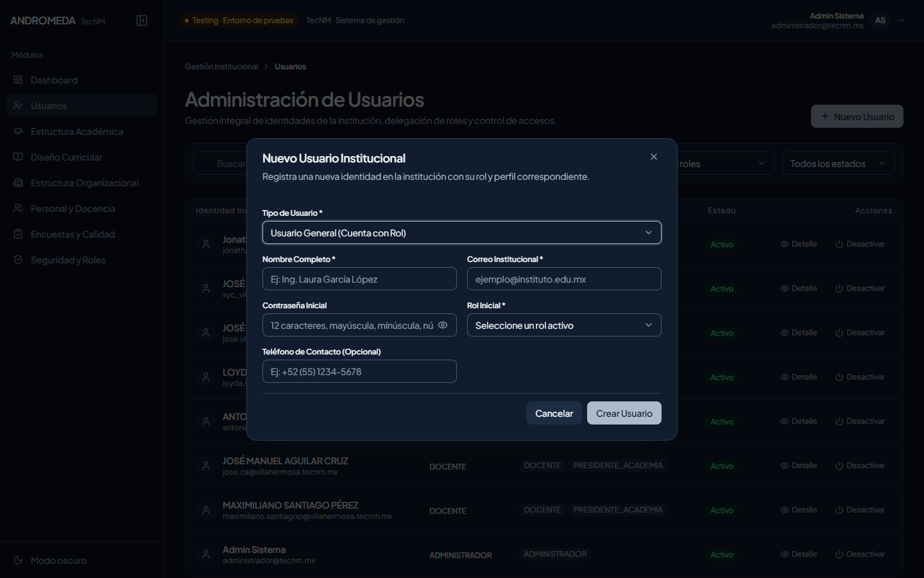Click the Nuevo Usuario button
Viewport: 924px width, 578px height.
(857, 116)
